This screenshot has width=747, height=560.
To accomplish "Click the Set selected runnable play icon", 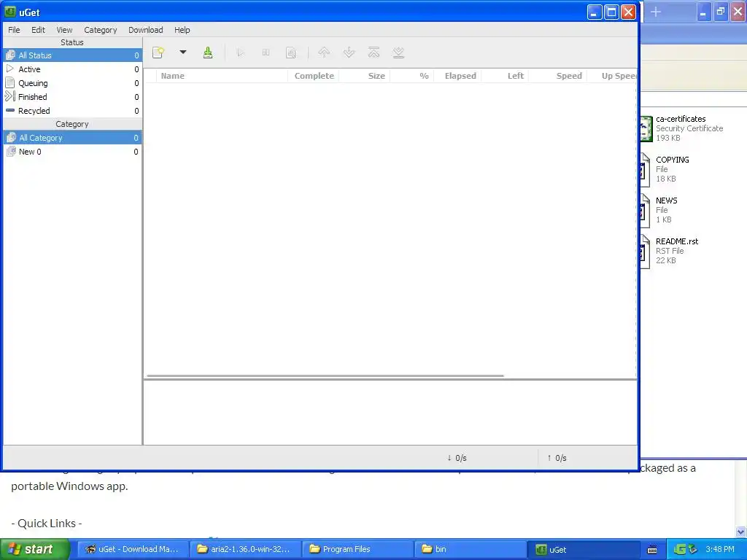I will point(241,52).
